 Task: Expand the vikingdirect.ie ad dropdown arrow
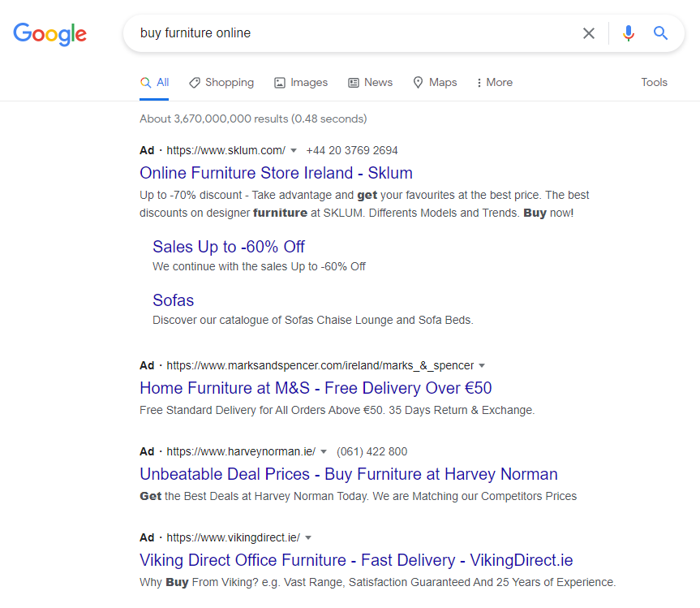click(x=308, y=538)
